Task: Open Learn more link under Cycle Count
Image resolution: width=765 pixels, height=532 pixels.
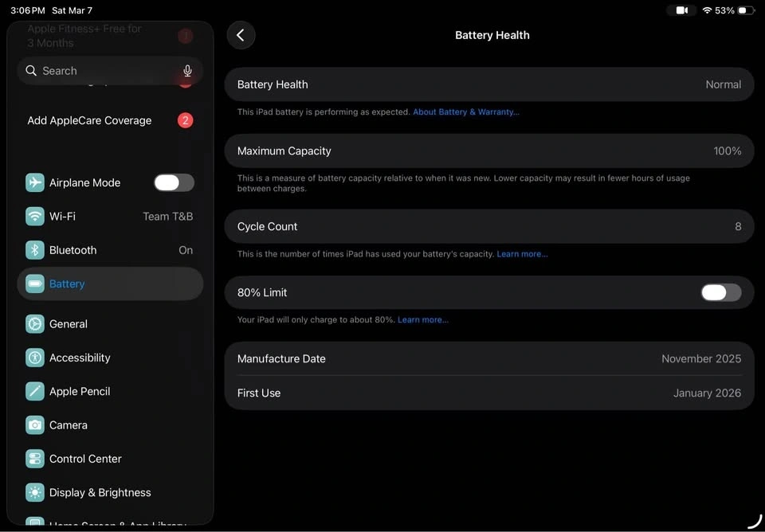Action: pyautogui.click(x=522, y=254)
